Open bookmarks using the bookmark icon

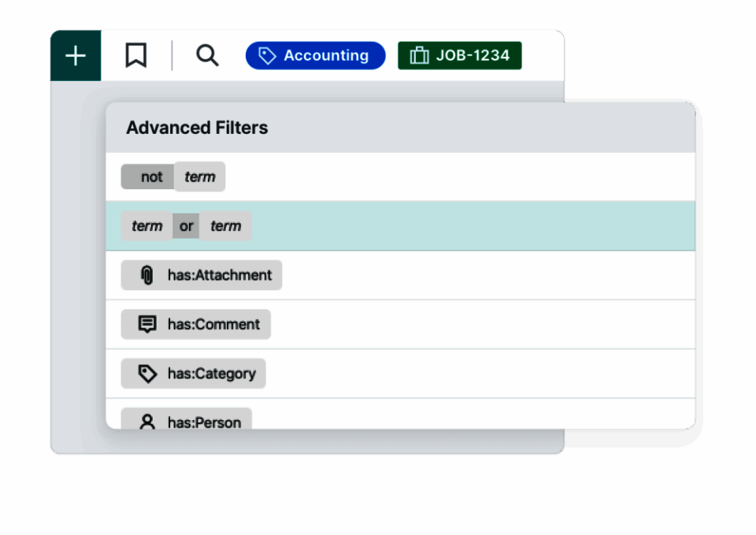[x=136, y=55]
